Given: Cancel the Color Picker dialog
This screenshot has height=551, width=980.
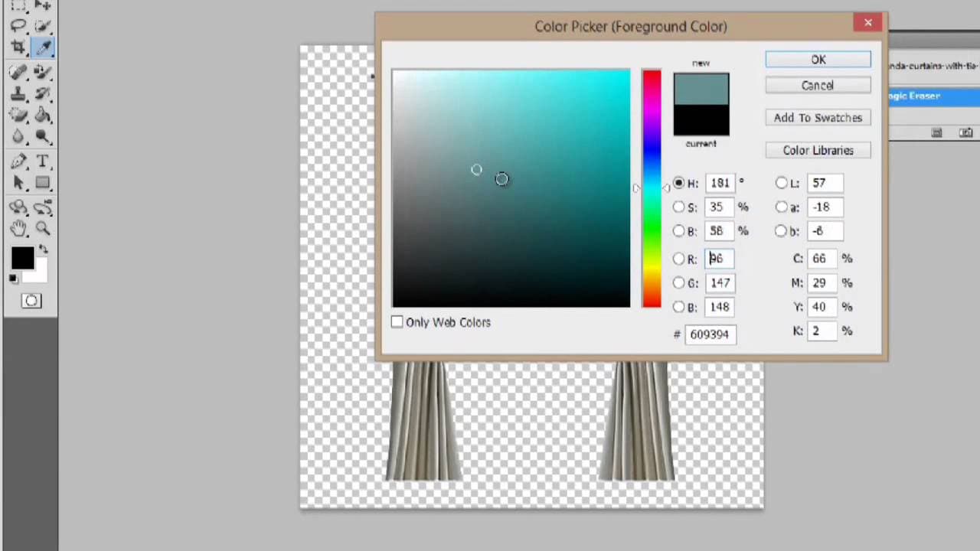Looking at the screenshot, I should coord(818,86).
